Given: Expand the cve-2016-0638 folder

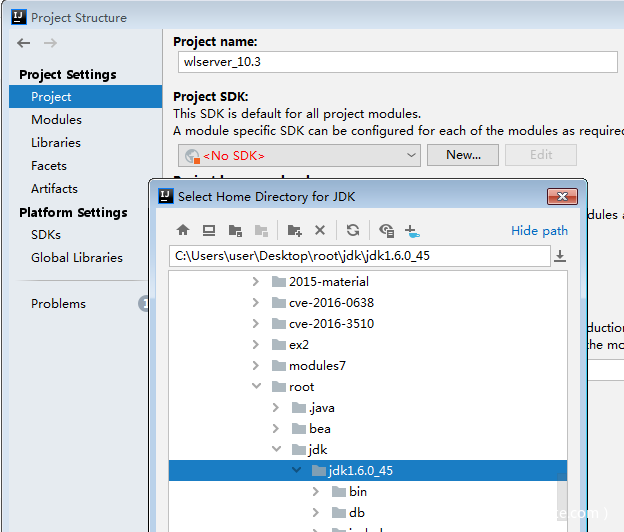Looking at the screenshot, I should [x=257, y=302].
